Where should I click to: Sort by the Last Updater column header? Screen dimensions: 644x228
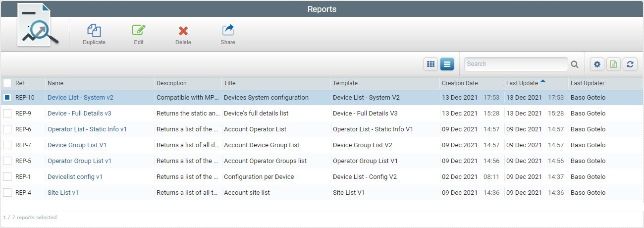[x=588, y=83]
